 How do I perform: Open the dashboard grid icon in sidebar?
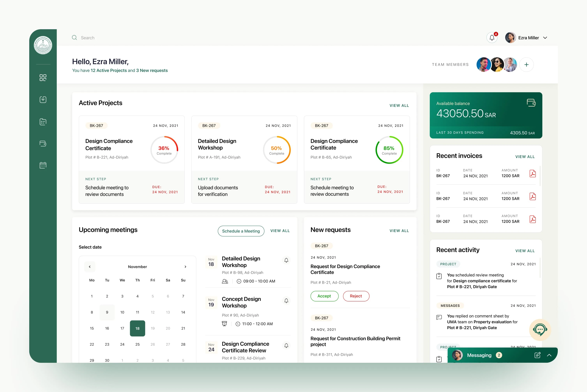[43, 78]
